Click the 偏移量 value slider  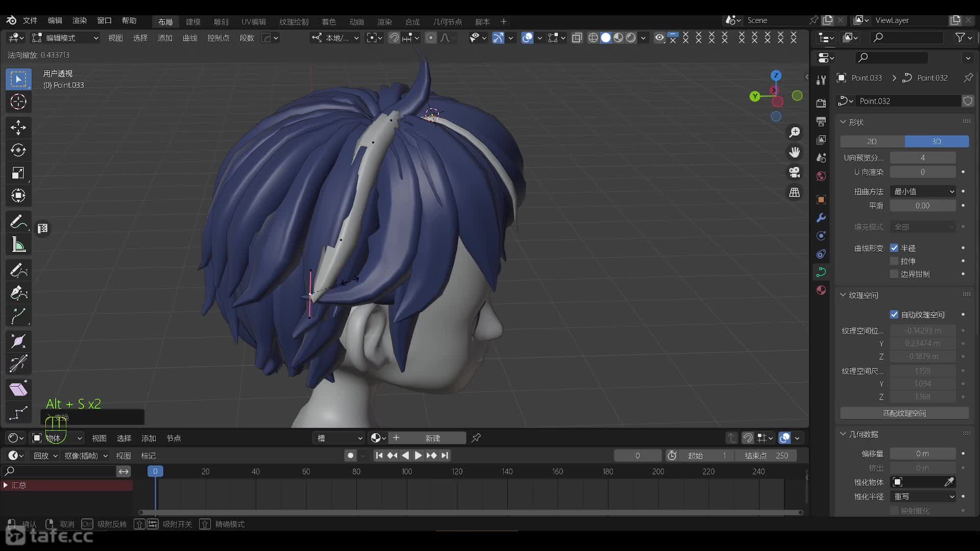coord(923,454)
